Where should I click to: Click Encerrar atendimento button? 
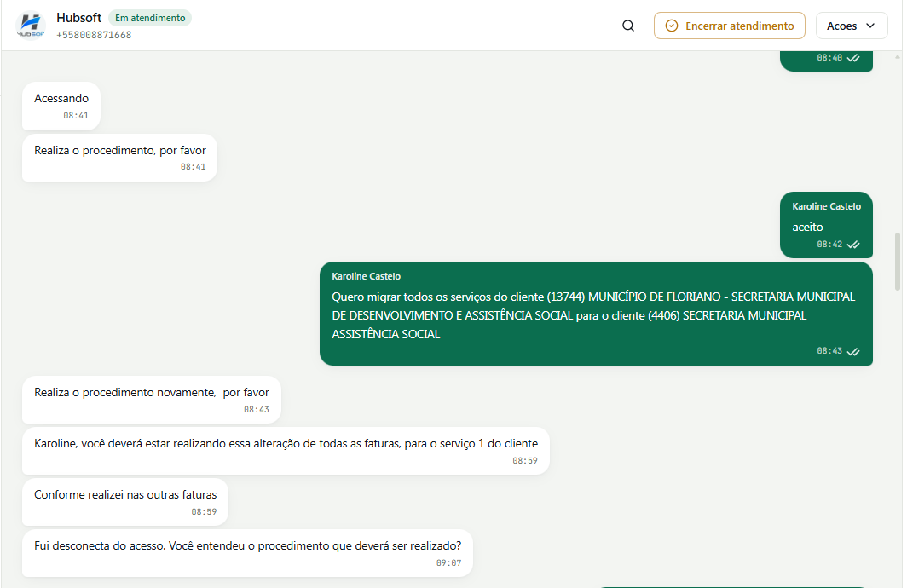[x=730, y=26]
